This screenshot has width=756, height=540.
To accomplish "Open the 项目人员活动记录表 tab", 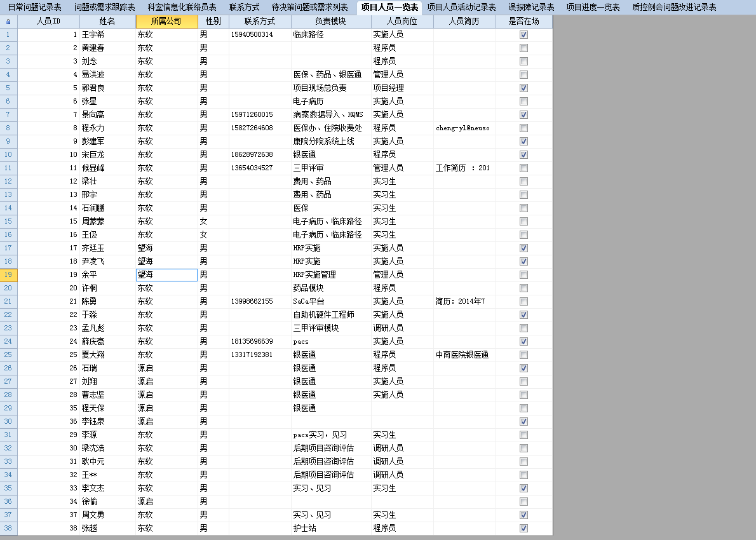I will tap(461, 7).
